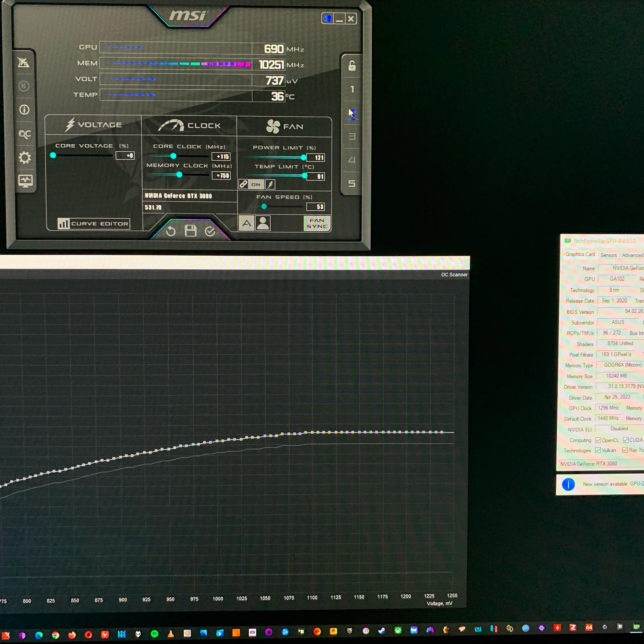The image size is (644, 644).
Task: Start the OC Scanner sidebar icon
Action: (25, 134)
